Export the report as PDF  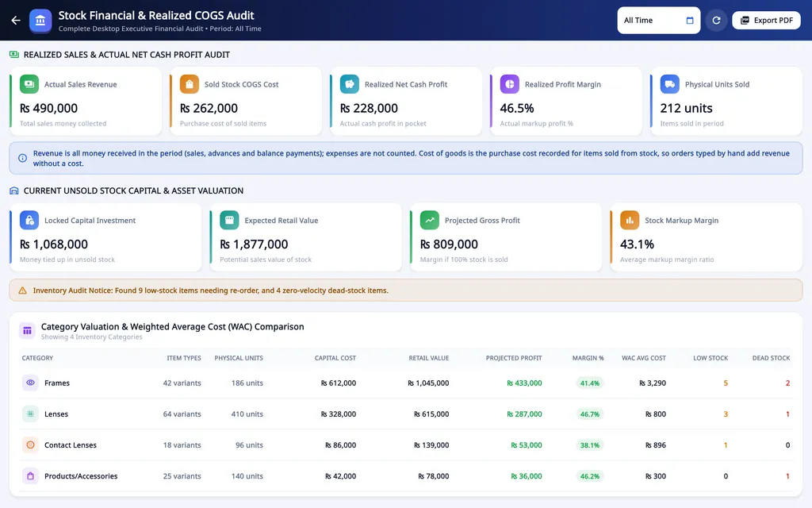(x=766, y=20)
